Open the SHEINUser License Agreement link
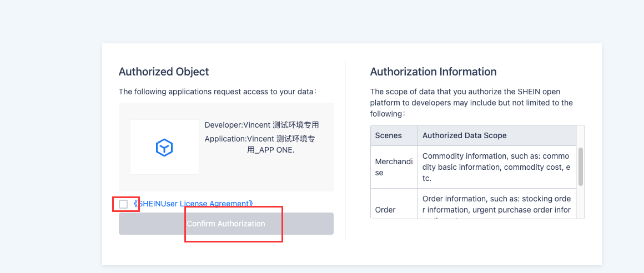 pyautogui.click(x=193, y=204)
